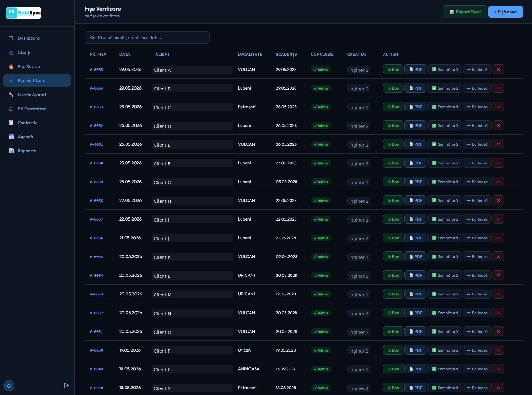The height and width of the screenshot is (395, 532).
Task: Open Semnătură for V-0051
Action: tap(445, 331)
